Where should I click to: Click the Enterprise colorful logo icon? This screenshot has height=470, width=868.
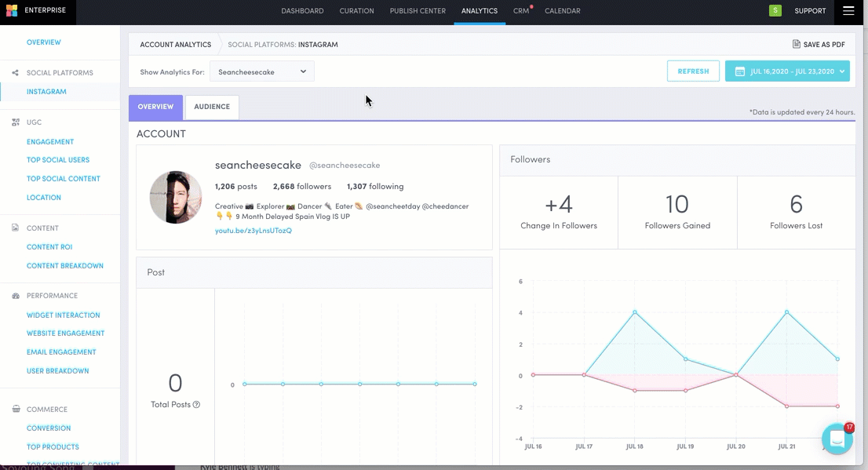pyautogui.click(x=11, y=11)
